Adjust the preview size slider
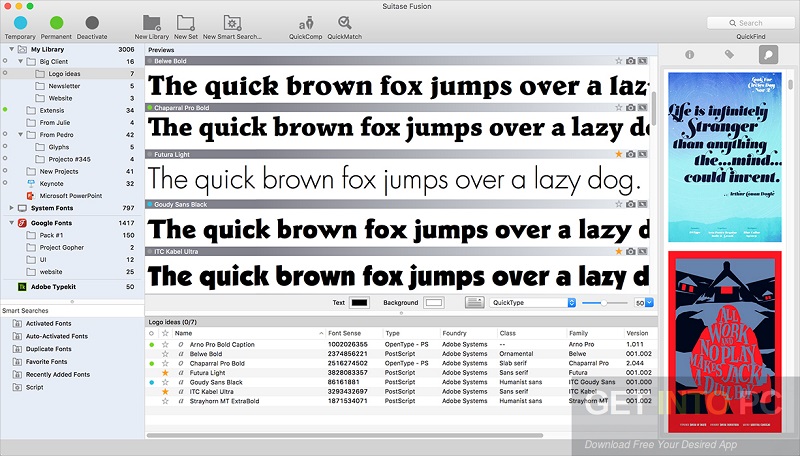 point(604,303)
